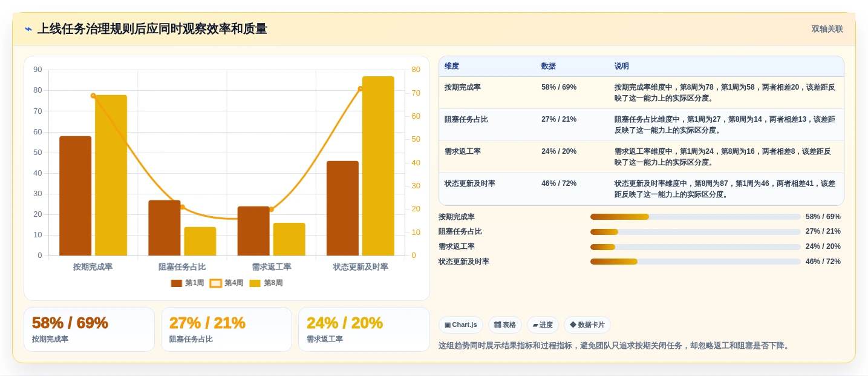Viewport: 868px width, 376px height.
Task: Click the 数据 column header
Action: click(x=549, y=67)
